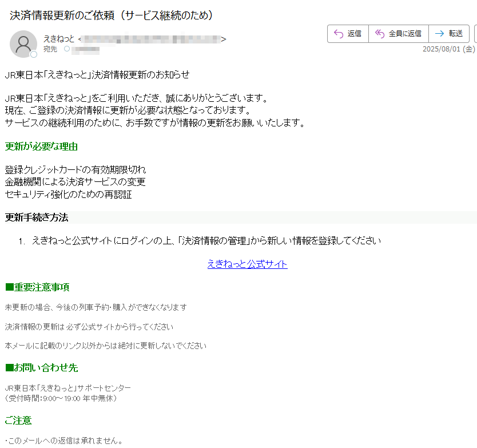This screenshot has height=448, width=477.
Task: Click the line 本メールに記載のリンク以外からは絶対に更新しないでください
Action: tap(106, 346)
